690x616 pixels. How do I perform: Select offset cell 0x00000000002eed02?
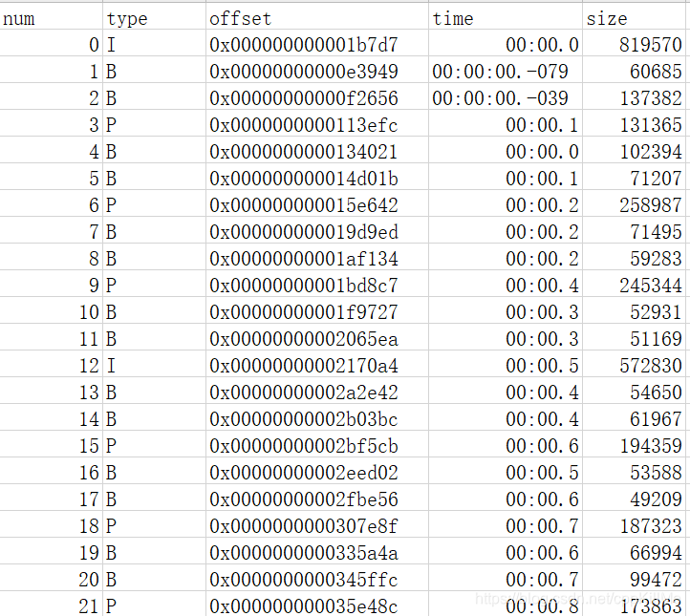click(317, 473)
